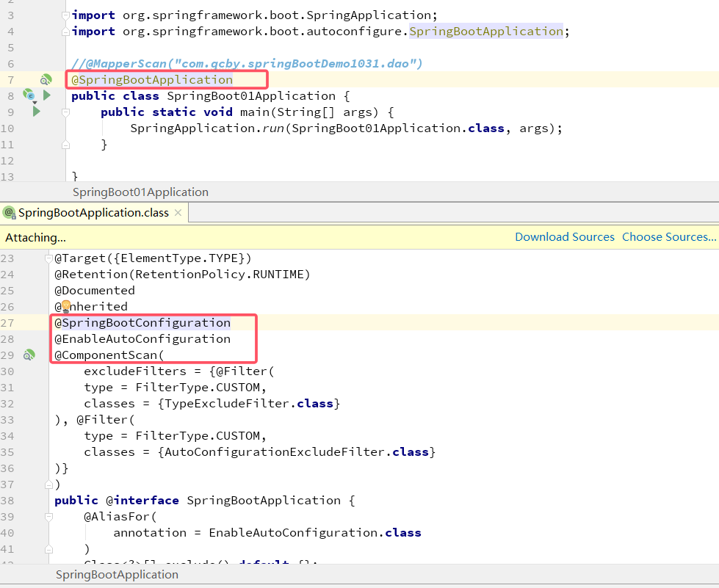Click the Spring gutter icon on line 29

pos(29,355)
